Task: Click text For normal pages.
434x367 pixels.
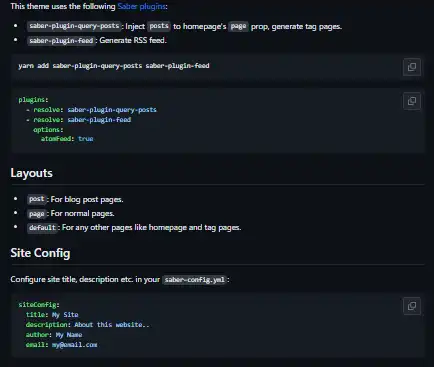Action: [82, 214]
